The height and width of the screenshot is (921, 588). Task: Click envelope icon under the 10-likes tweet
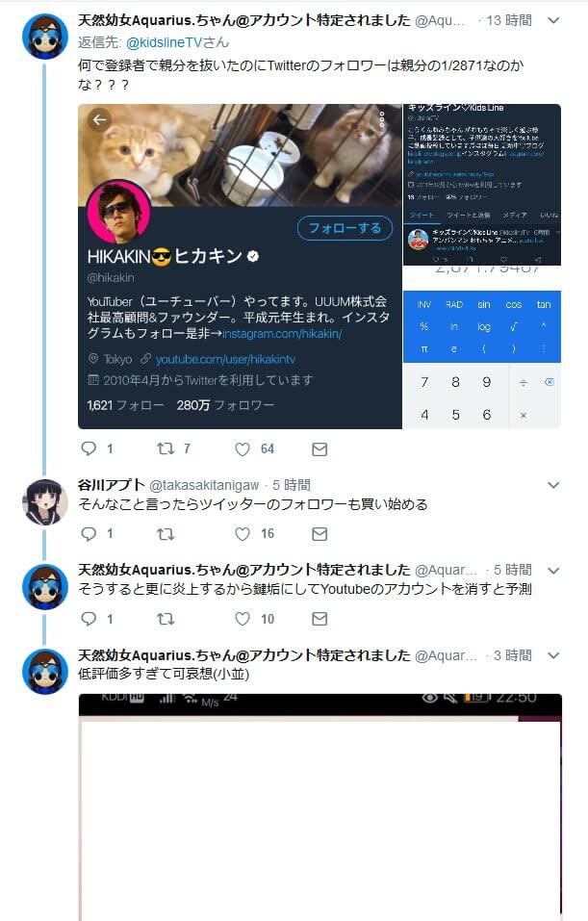(320, 619)
